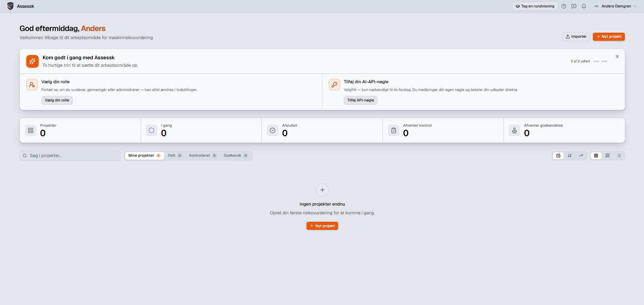Click Nyt projekt below Ingen projekter endnu
Viewport: 644px width, 305px height.
[322, 226]
